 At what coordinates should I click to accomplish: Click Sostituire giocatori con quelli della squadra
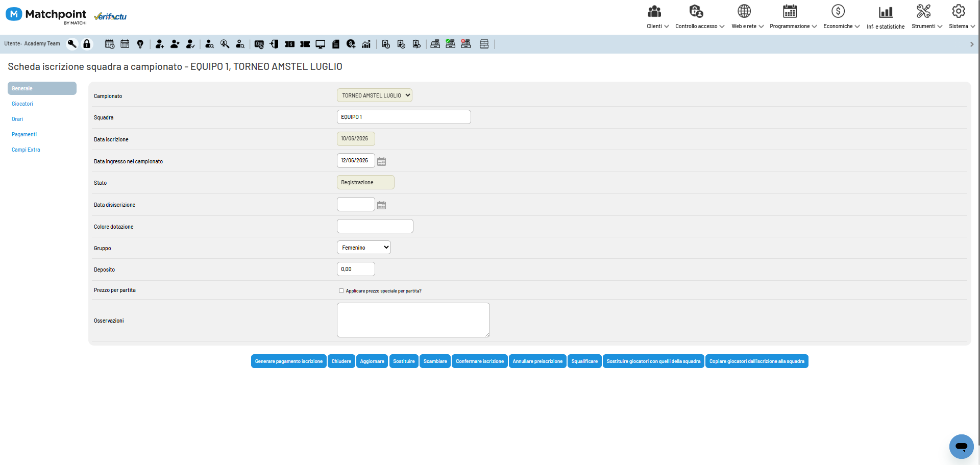click(x=653, y=361)
